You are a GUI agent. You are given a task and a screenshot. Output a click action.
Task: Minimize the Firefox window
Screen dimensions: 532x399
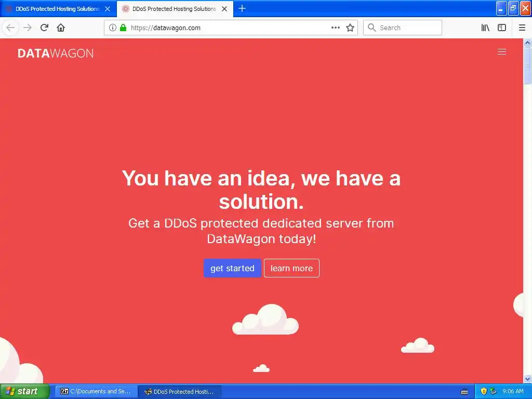[x=501, y=8]
